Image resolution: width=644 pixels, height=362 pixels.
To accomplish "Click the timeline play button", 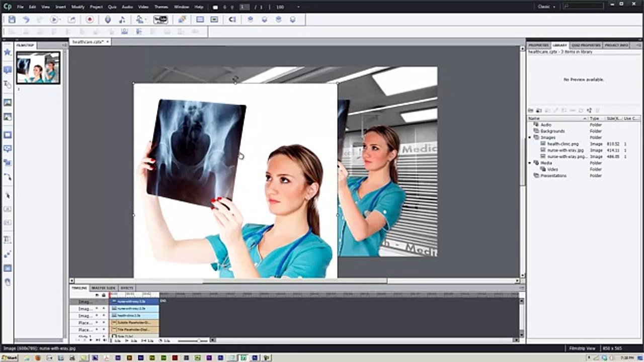I will [x=90, y=340].
